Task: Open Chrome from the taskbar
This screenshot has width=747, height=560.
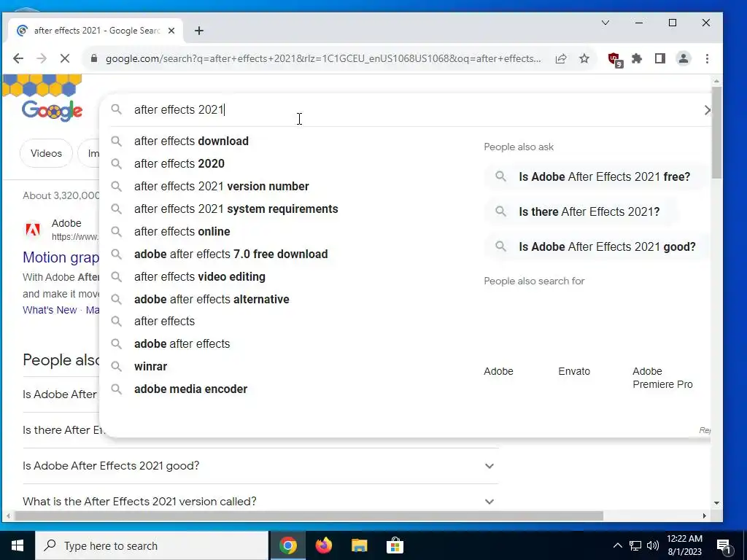Action: click(287, 545)
